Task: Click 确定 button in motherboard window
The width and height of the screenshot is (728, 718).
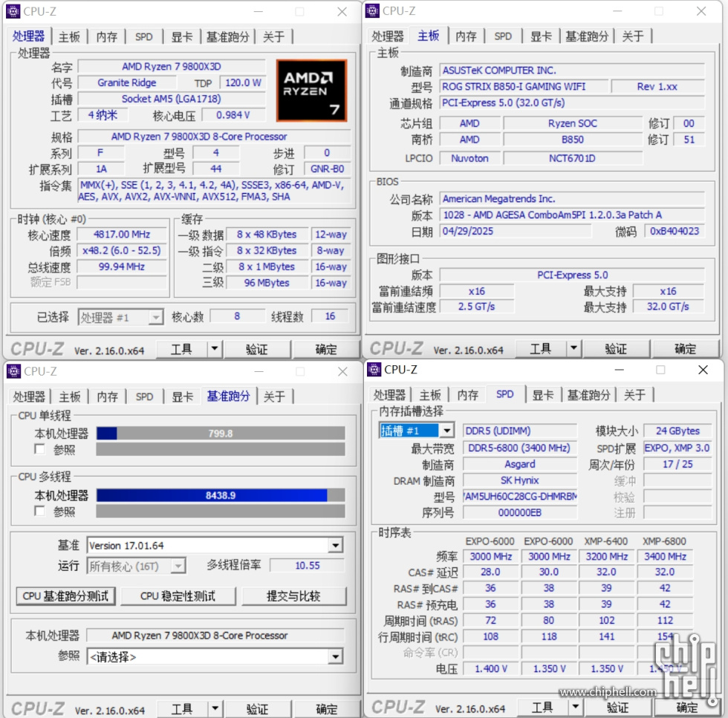Action: [x=685, y=348]
